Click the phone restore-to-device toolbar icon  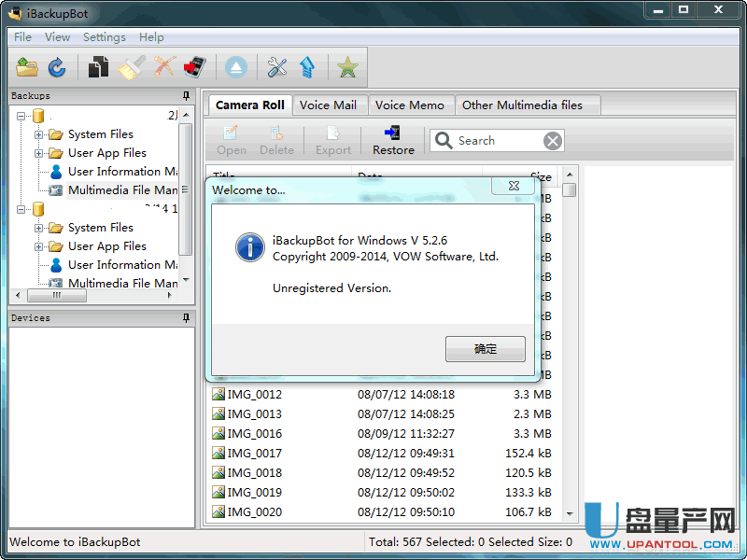(x=194, y=67)
